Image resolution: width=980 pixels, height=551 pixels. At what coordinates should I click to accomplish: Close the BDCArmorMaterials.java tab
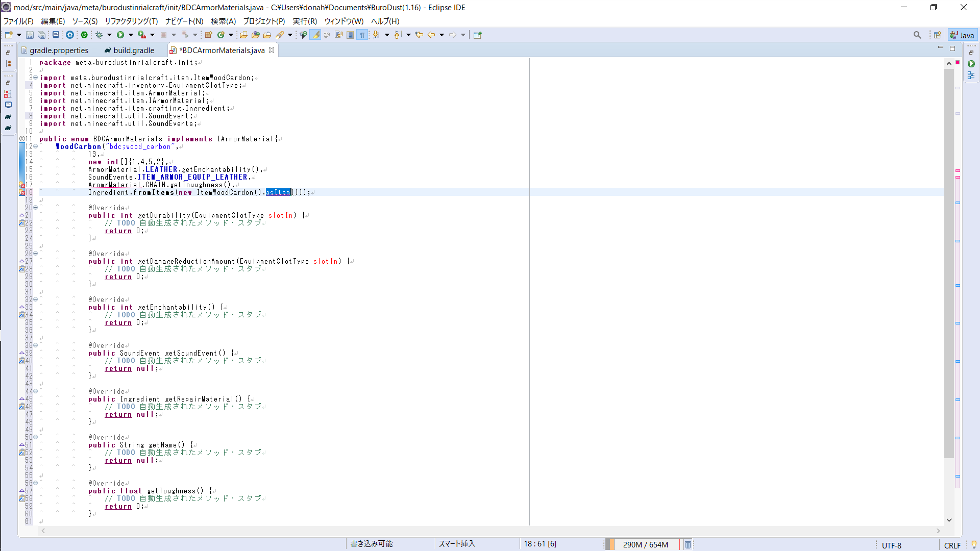click(x=272, y=50)
